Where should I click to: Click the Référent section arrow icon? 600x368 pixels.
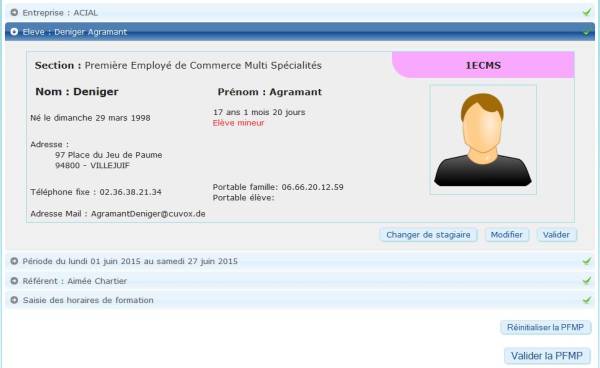click(14, 281)
